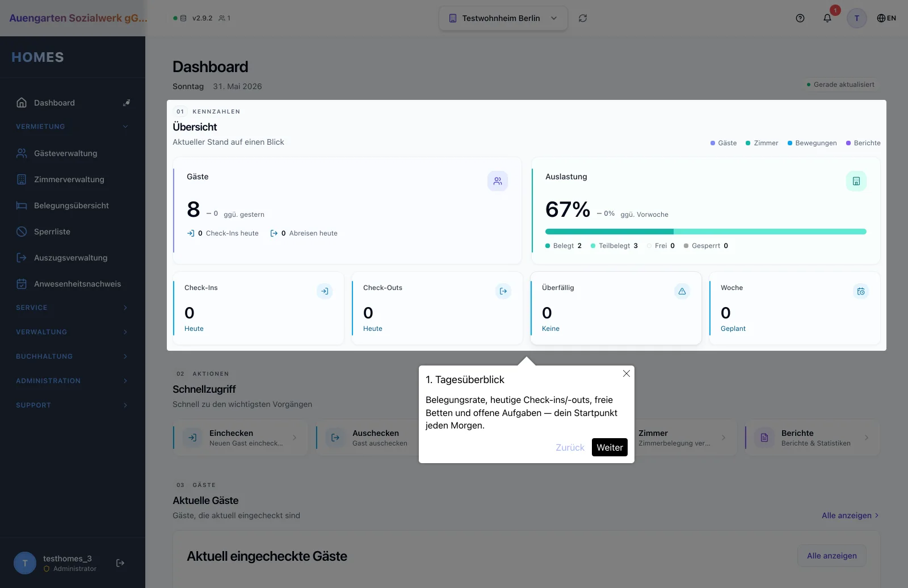908x588 pixels.
Task: Click Zurück in the tour popup
Action: pos(570,447)
